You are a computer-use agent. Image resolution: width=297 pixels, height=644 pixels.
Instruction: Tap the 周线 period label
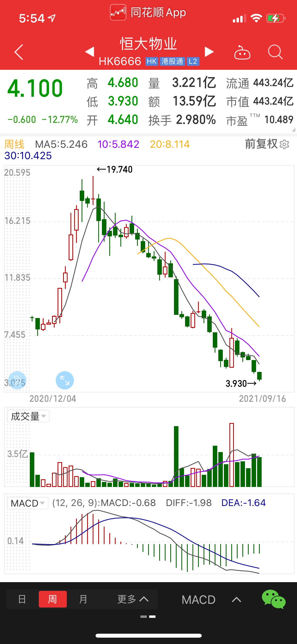tap(14, 144)
